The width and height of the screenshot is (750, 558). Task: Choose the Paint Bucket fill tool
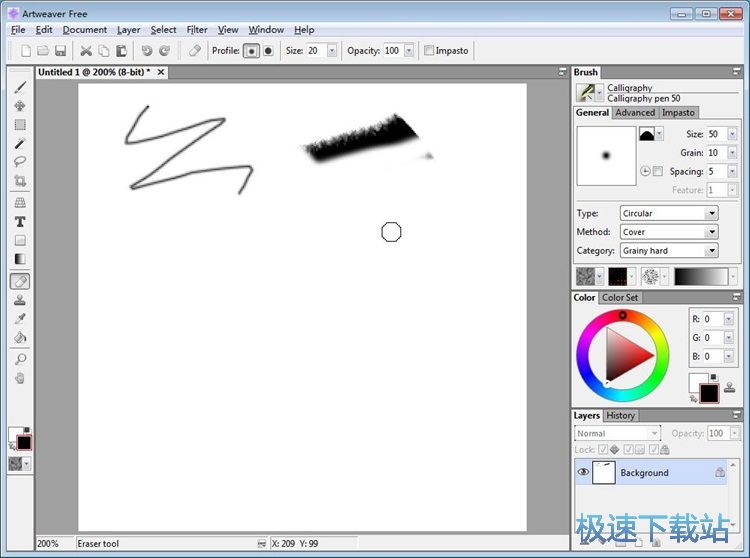tap(20, 338)
